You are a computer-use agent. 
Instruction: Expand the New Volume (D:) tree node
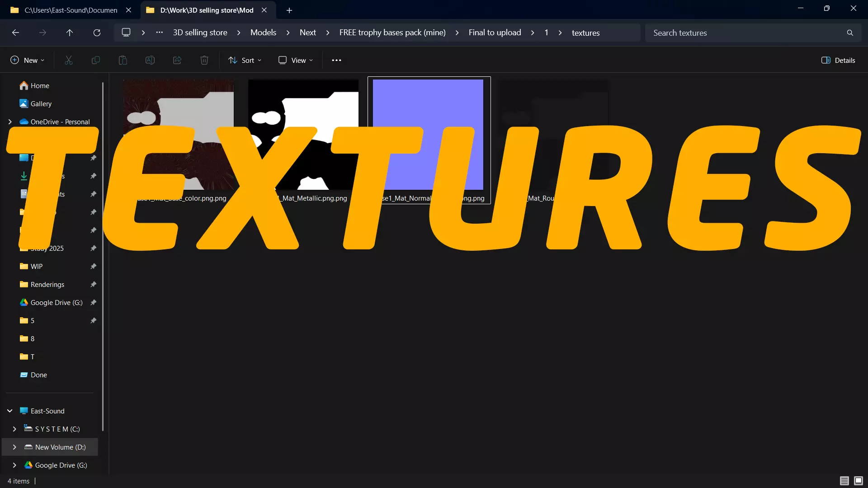point(14,447)
